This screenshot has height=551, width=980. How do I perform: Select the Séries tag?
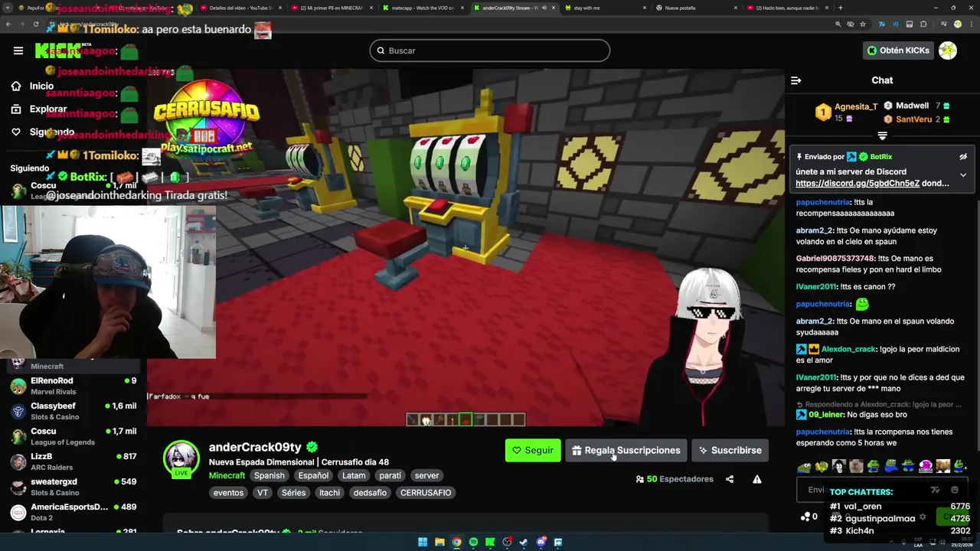point(294,493)
